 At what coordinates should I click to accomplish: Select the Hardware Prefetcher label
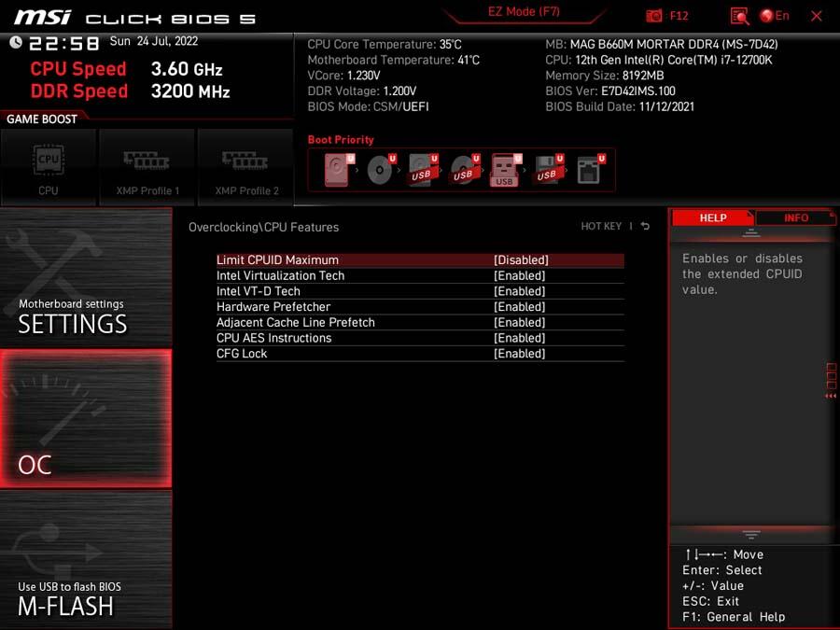pyautogui.click(x=273, y=306)
